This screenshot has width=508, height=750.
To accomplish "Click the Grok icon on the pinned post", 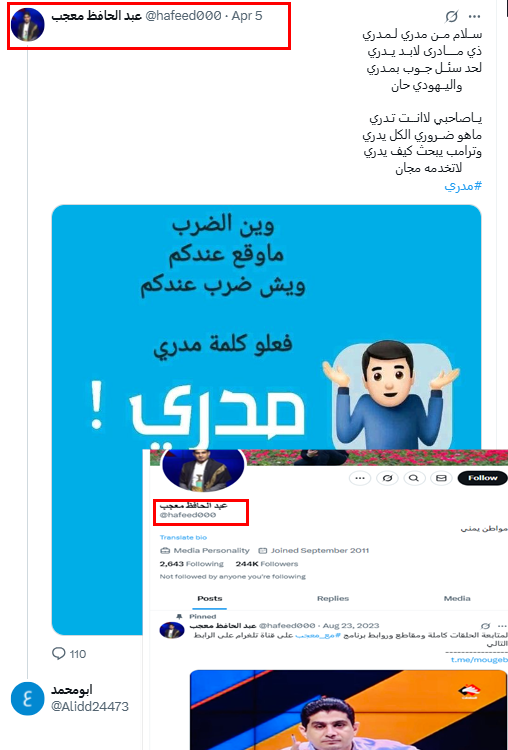I will [486, 626].
